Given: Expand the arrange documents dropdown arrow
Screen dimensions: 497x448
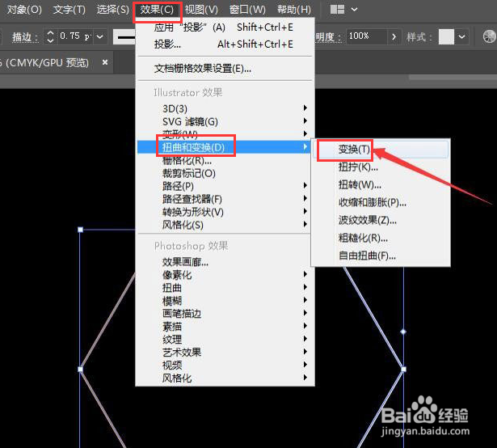Looking at the screenshot, I should (355, 10).
